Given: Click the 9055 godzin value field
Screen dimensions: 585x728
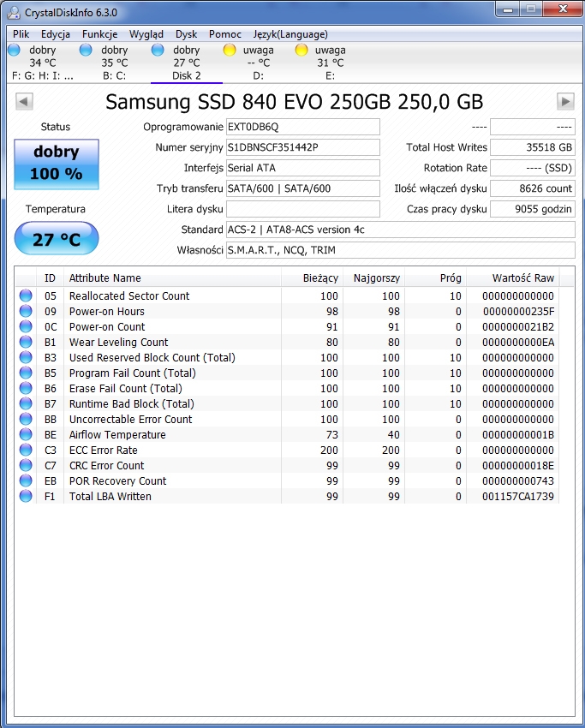Looking at the screenshot, I should click(533, 209).
